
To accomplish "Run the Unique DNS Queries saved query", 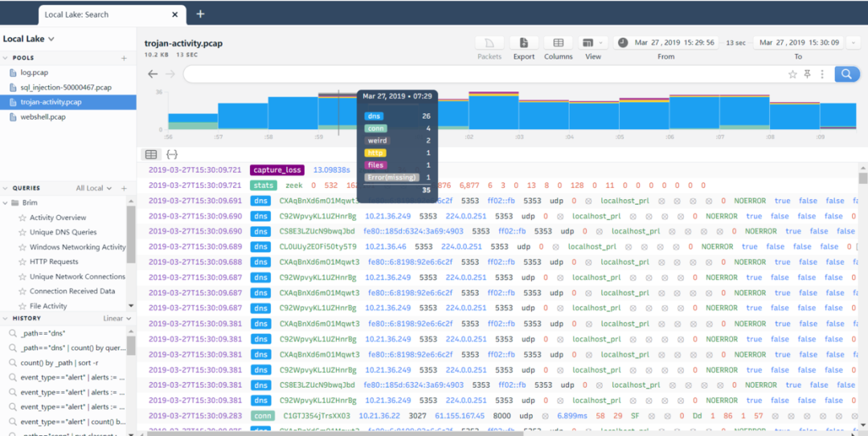I will [63, 232].
